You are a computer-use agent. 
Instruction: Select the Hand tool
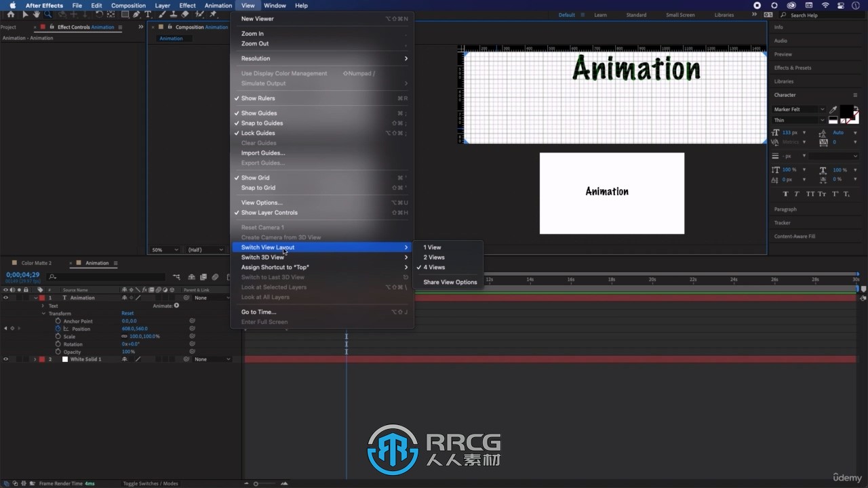coord(36,14)
